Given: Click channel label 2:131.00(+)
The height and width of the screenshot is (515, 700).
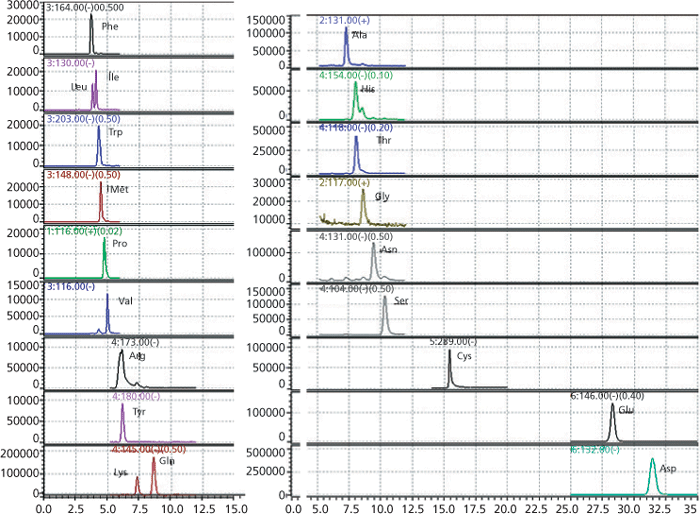Looking at the screenshot, I should [x=344, y=20].
